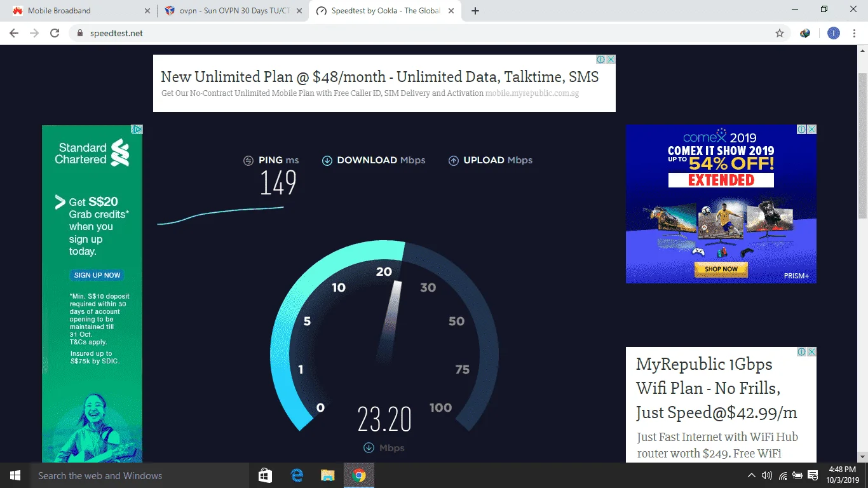Select the Speedtest by Ookla tab

(386, 11)
